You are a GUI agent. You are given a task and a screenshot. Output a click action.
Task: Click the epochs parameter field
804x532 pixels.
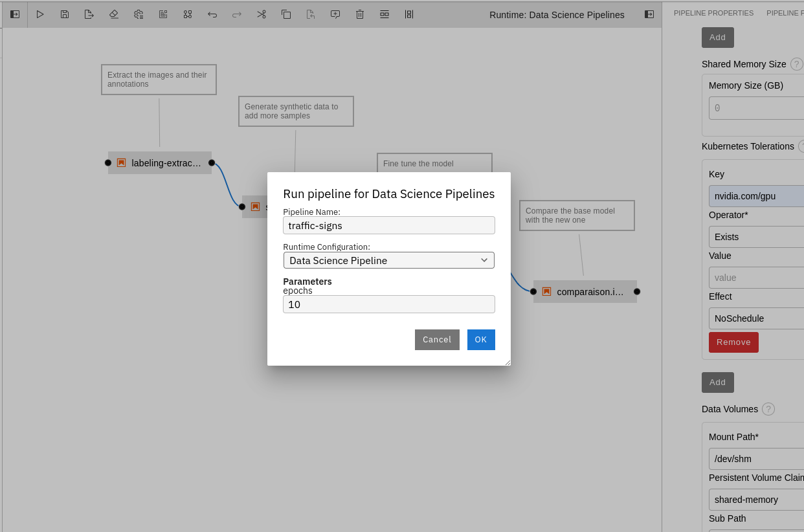pos(389,304)
